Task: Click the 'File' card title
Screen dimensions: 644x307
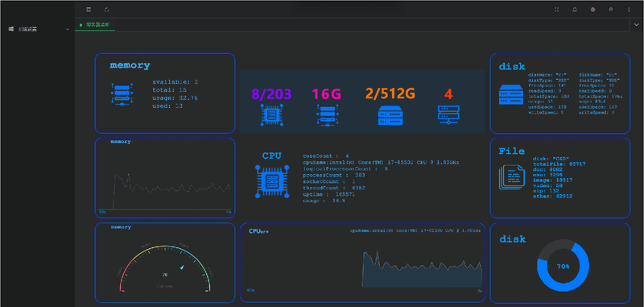Action: point(512,151)
